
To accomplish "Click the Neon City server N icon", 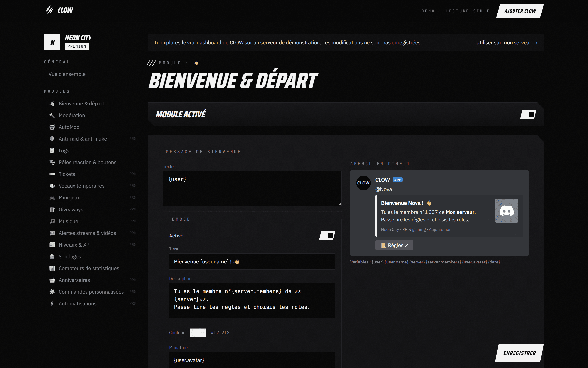I will coord(52,42).
